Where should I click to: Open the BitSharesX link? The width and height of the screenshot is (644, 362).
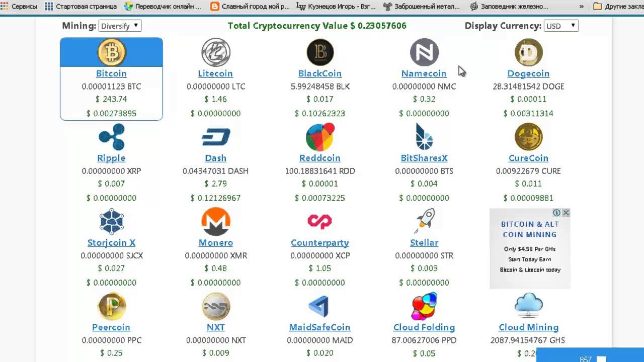point(424,158)
